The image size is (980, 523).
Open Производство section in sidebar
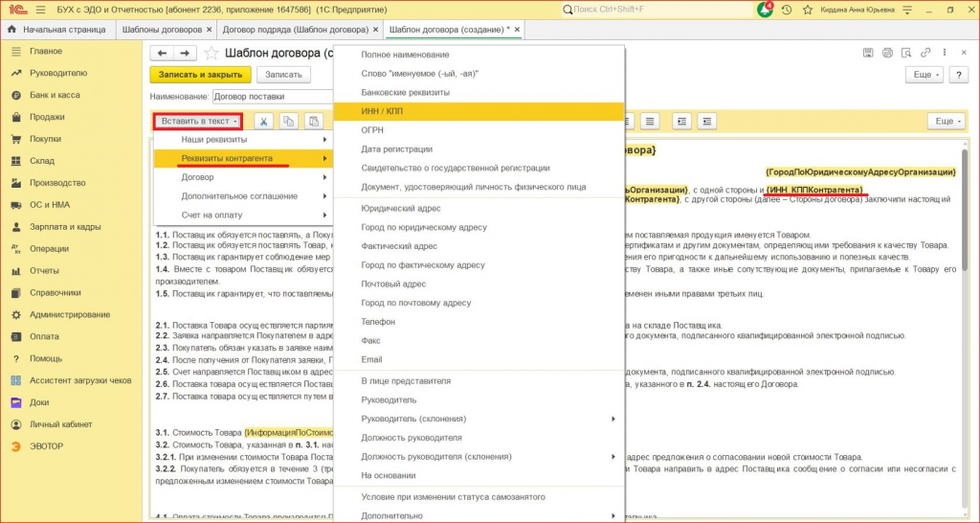57,183
